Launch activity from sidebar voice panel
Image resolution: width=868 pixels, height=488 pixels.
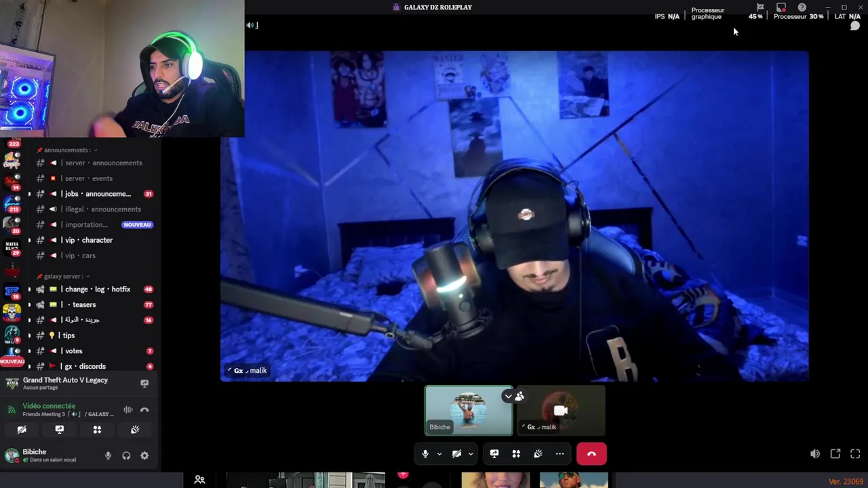pos(97,430)
